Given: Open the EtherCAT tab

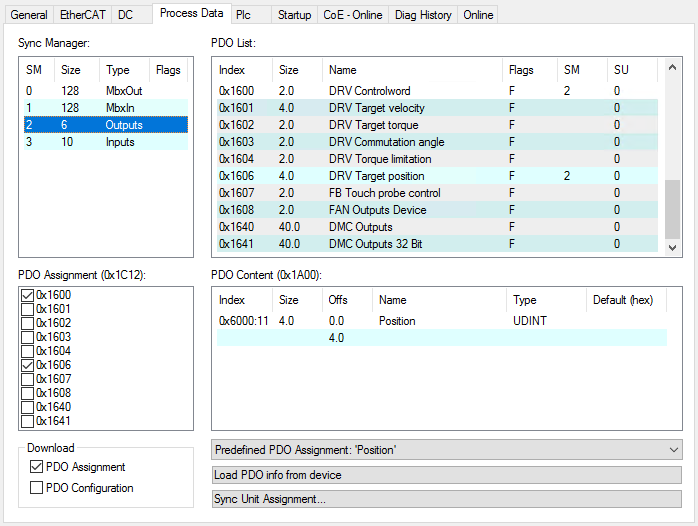Looking at the screenshot, I should (x=82, y=15).
